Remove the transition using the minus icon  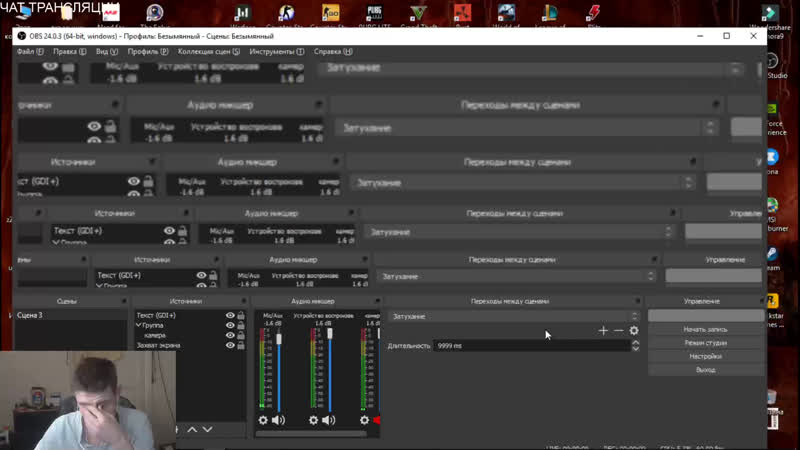coord(618,331)
